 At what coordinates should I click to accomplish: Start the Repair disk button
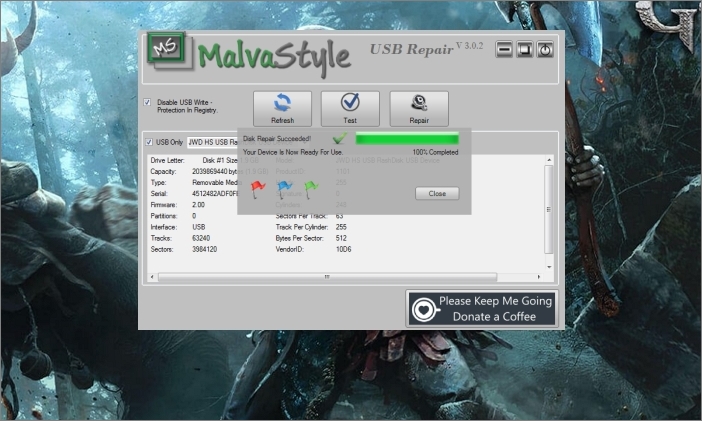pyautogui.click(x=419, y=109)
